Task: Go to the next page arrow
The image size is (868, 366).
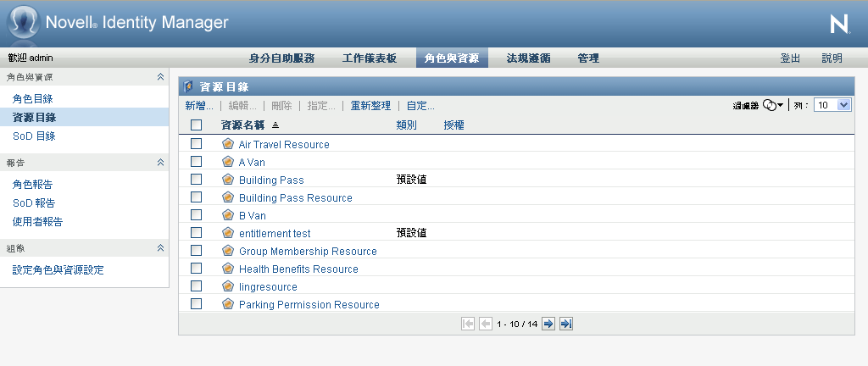Action: (548, 324)
